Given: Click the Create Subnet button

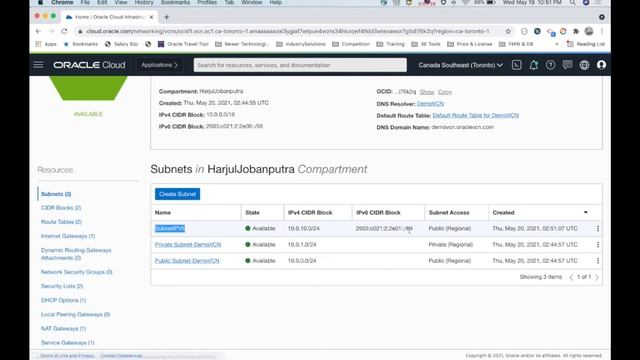Looking at the screenshot, I should [178, 194].
